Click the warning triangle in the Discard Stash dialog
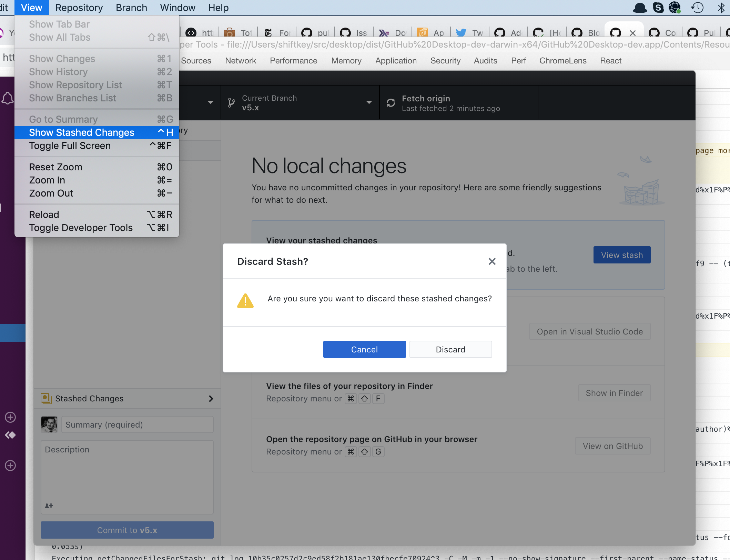The height and width of the screenshot is (560, 730). pyautogui.click(x=245, y=301)
